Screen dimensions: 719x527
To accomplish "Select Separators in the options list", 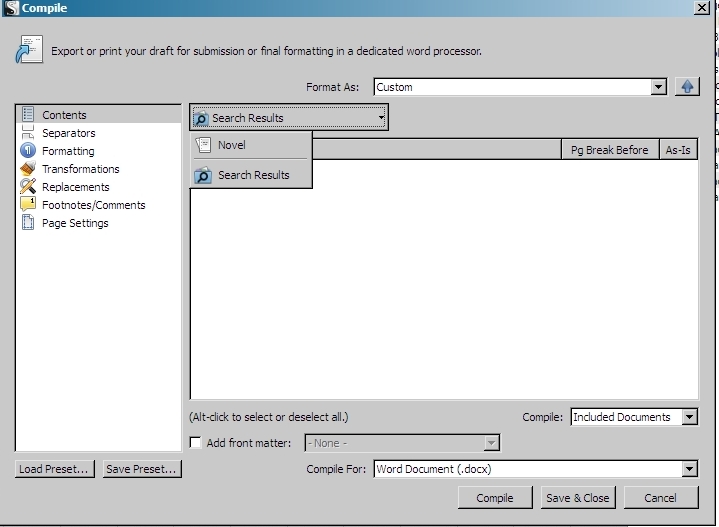I will (x=69, y=133).
